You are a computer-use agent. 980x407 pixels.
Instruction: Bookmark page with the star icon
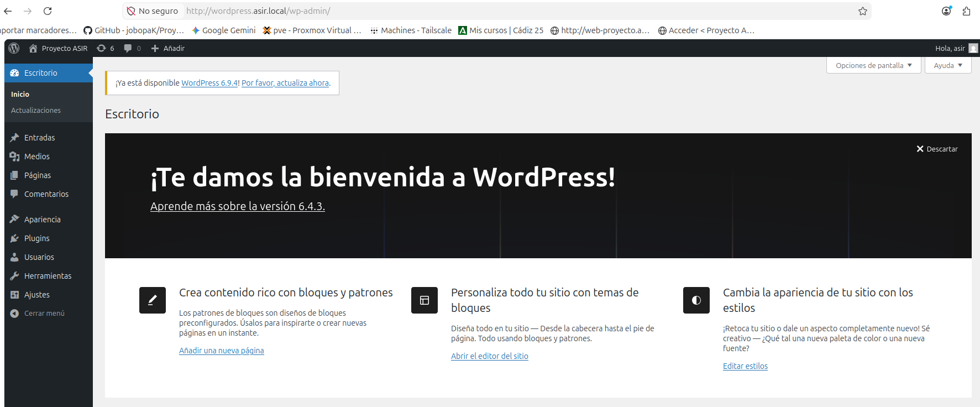tap(863, 11)
